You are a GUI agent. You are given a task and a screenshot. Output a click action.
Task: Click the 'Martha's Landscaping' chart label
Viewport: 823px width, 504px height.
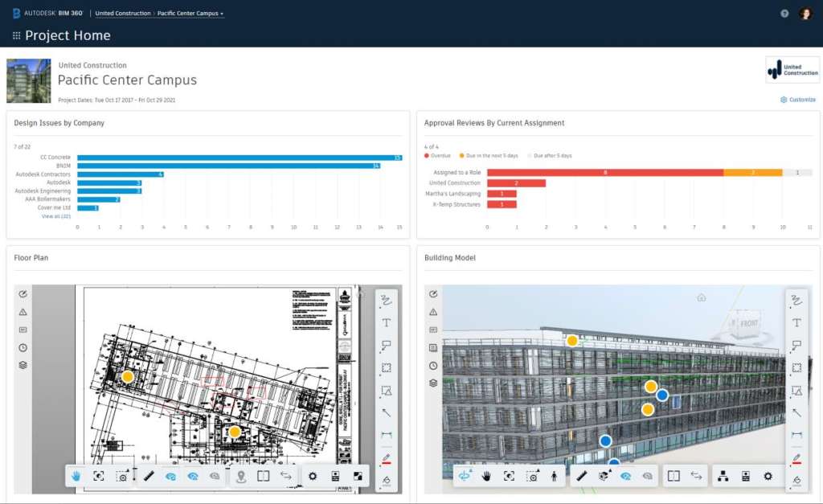(453, 194)
